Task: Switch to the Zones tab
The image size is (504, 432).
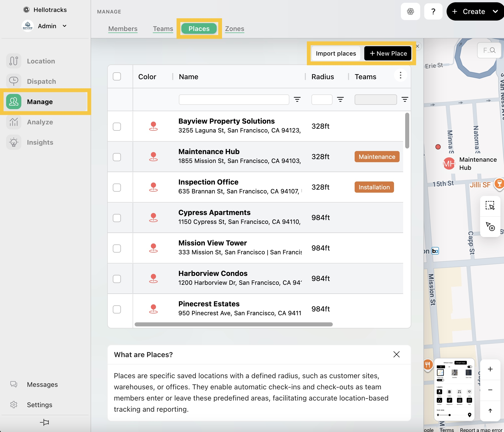Action: 234,29
